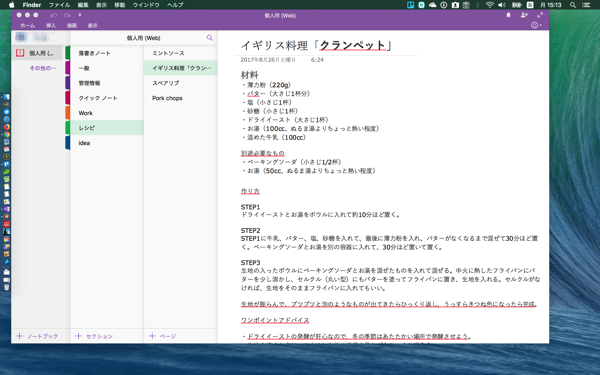Open the 移動 menu
This screenshot has height=375, width=600.
[120, 5]
